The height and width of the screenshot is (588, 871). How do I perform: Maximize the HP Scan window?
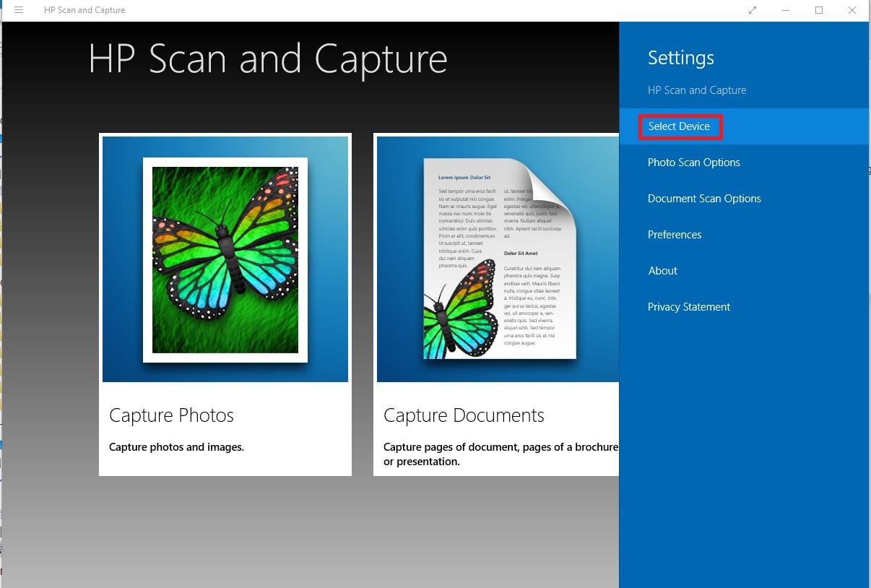[819, 10]
